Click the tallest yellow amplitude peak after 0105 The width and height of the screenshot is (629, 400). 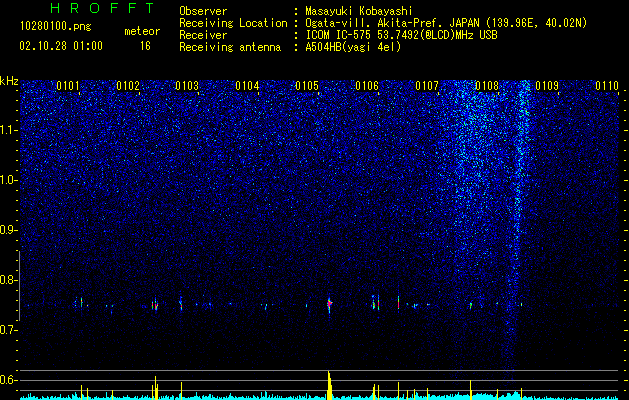[329, 385]
